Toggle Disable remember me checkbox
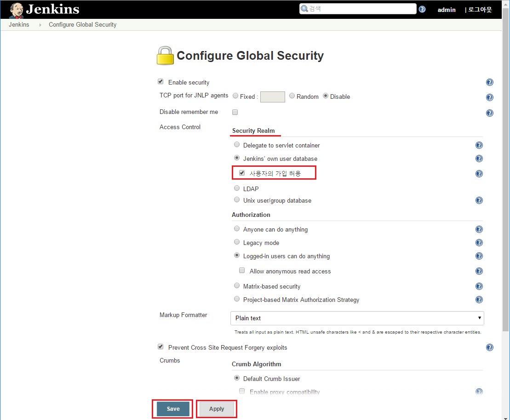 pos(235,112)
